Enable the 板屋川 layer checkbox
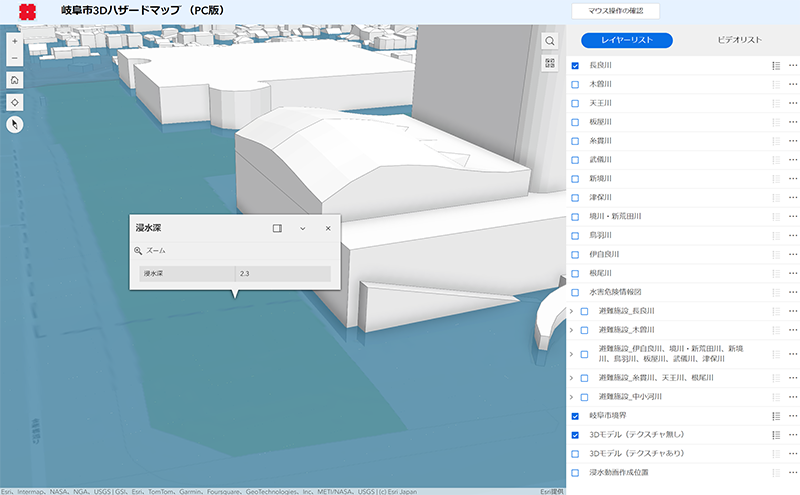 tap(575, 122)
